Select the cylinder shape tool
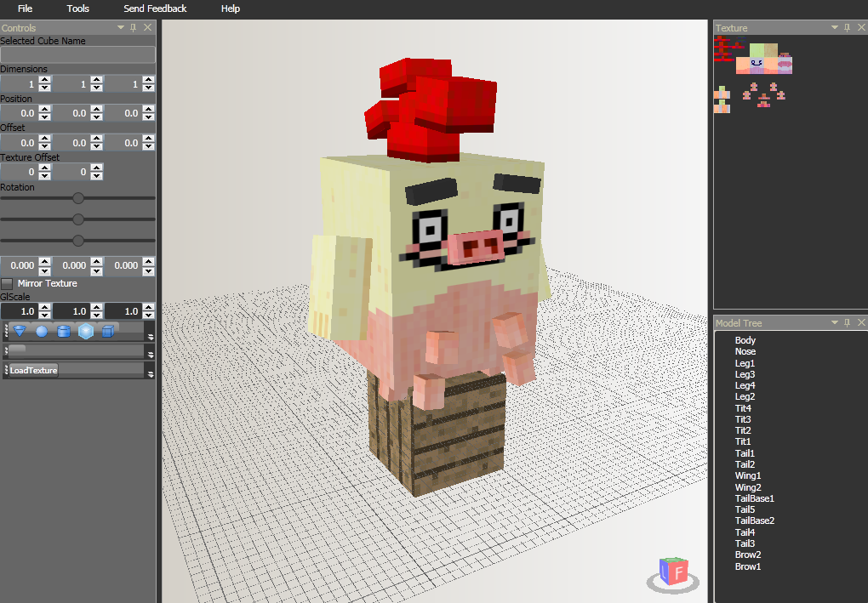This screenshot has width=868, height=603. (x=64, y=330)
